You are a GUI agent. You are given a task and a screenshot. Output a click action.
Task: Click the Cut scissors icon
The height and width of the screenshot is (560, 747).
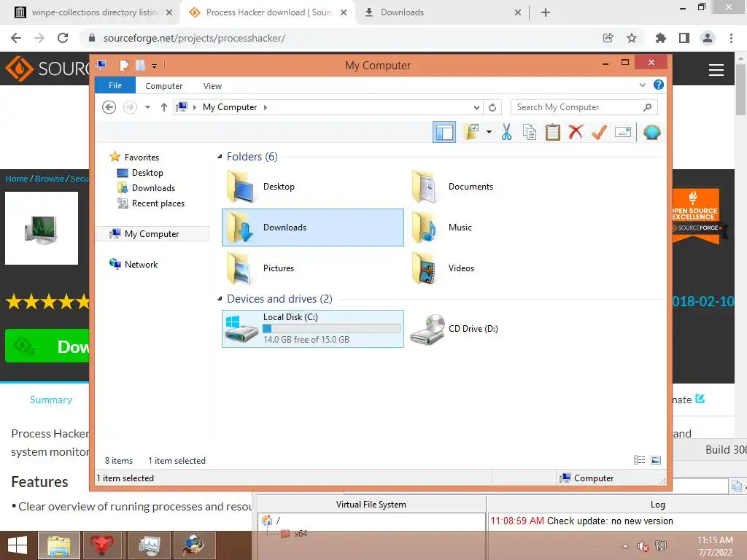pos(506,132)
